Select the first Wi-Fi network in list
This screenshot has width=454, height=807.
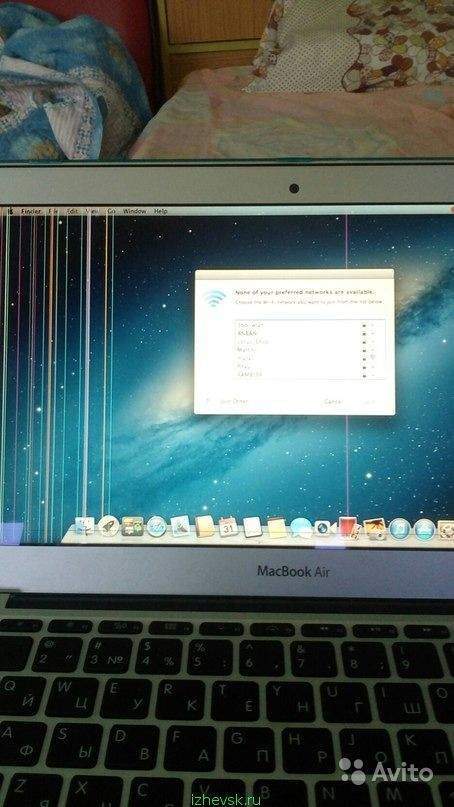[x=309, y=325]
